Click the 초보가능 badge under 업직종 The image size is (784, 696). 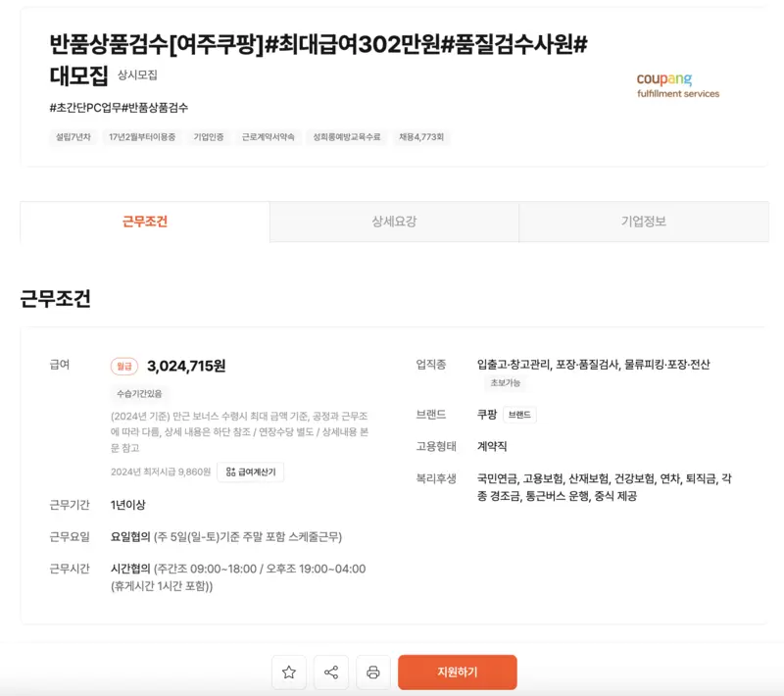(505, 382)
